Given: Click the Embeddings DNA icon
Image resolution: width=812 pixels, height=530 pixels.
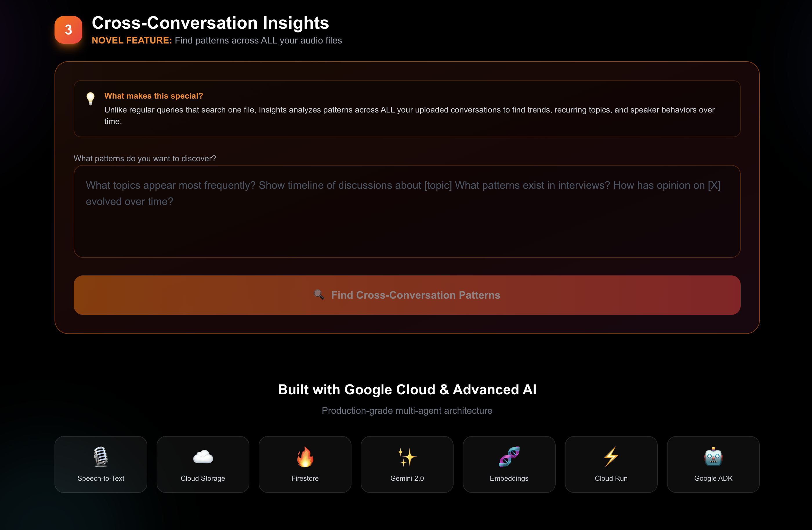Looking at the screenshot, I should tap(509, 456).
